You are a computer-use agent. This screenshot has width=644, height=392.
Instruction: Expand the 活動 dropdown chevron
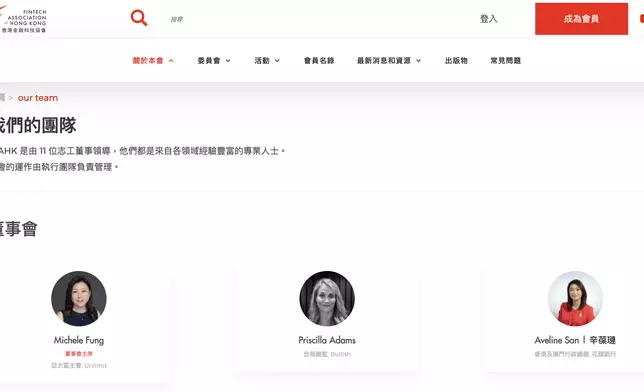tap(277, 61)
